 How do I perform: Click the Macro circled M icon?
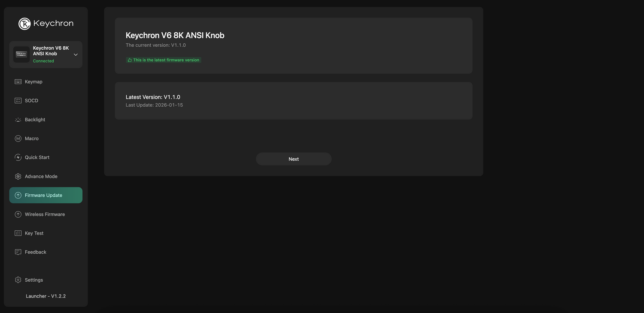tap(18, 138)
